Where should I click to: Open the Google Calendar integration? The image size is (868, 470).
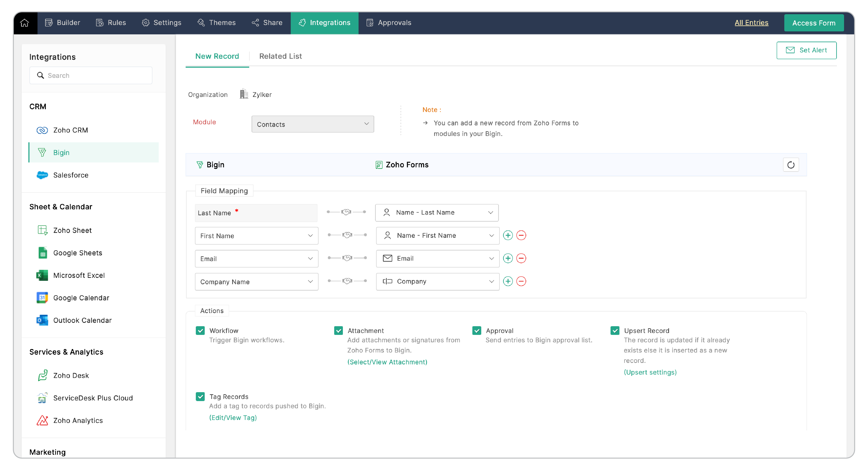[81, 298]
